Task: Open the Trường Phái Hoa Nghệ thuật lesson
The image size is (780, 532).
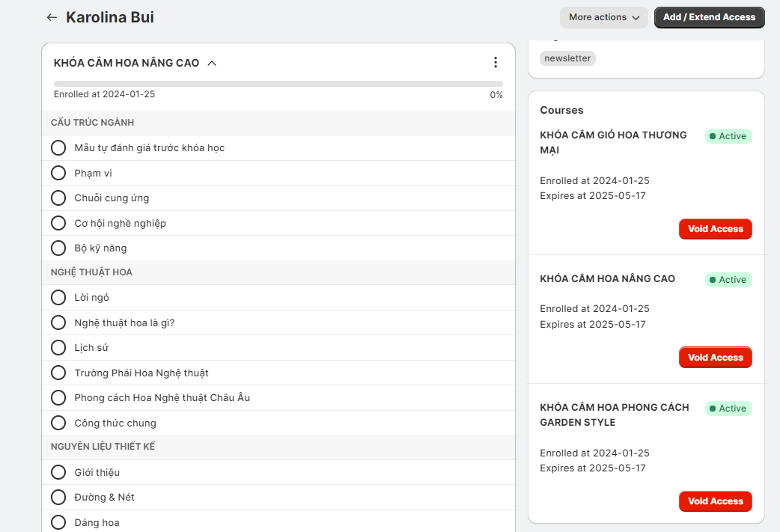Action: point(141,373)
